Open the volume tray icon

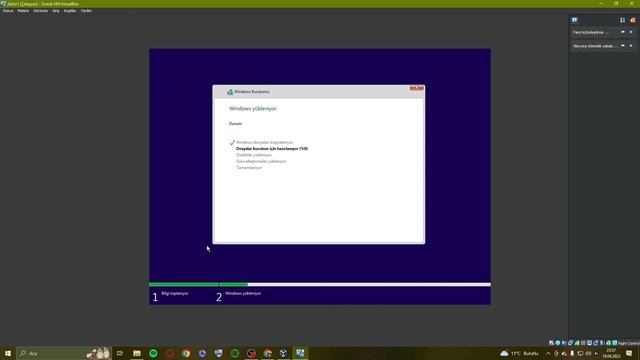click(x=588, y=353)
